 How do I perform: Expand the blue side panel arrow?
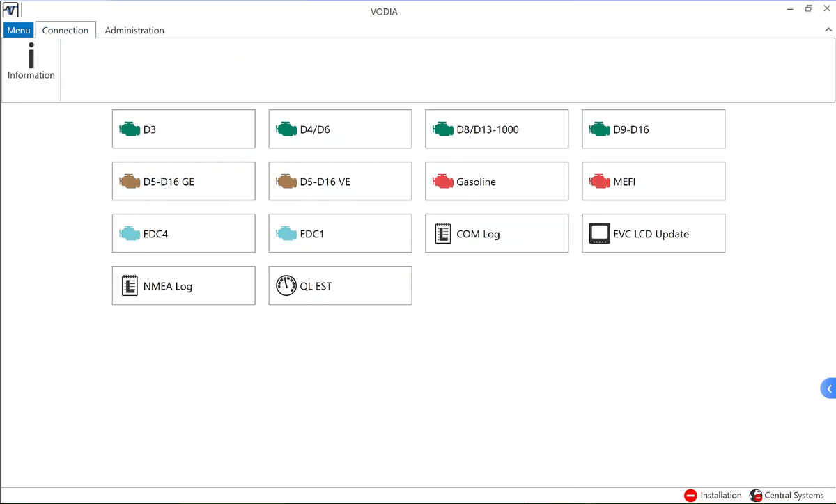click(x=828, y=388)
